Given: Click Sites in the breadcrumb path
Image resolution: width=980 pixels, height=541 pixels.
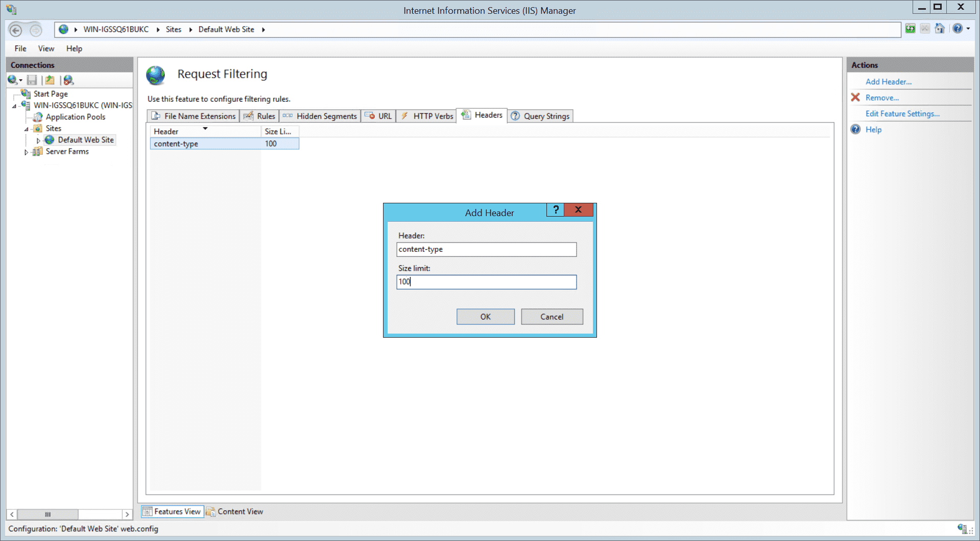Looking at the screenshot, I should (174, 30).
